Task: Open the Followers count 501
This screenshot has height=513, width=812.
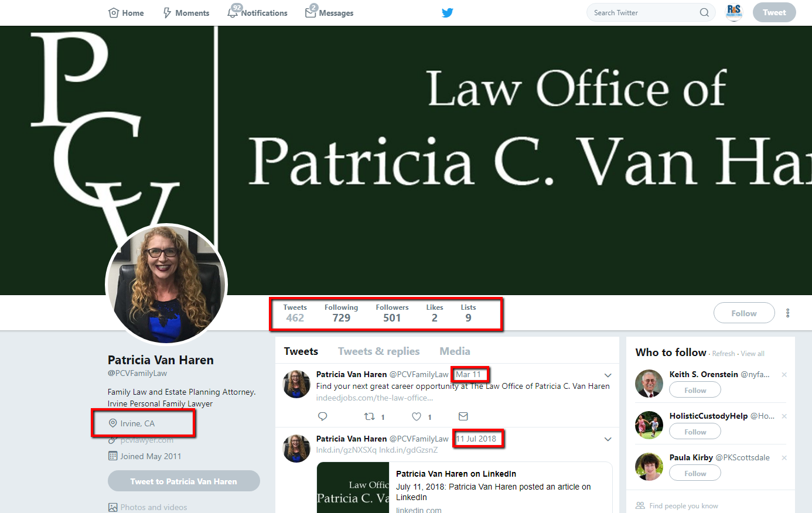Action: tap(393, 313)
